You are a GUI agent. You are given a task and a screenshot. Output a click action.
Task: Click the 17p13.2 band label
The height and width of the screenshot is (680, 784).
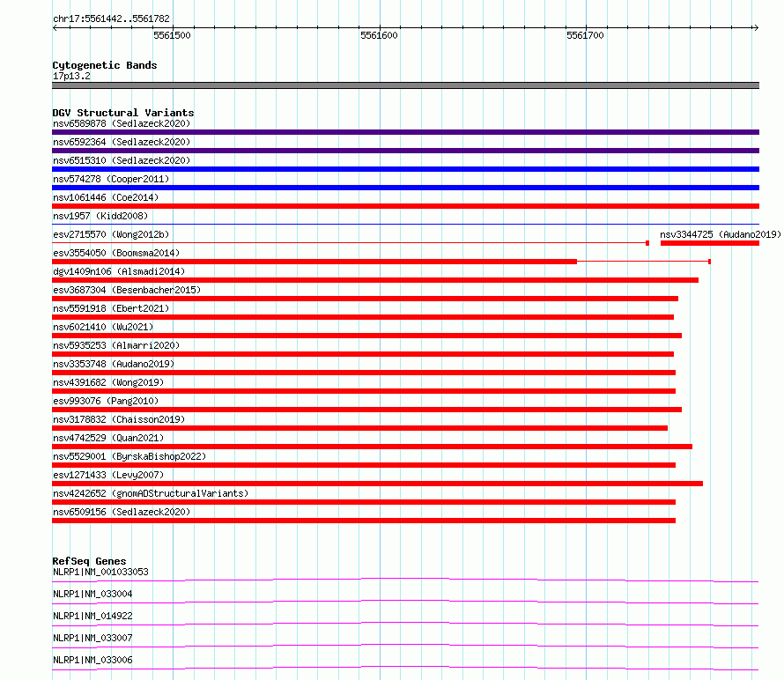(x=71, y=76)
